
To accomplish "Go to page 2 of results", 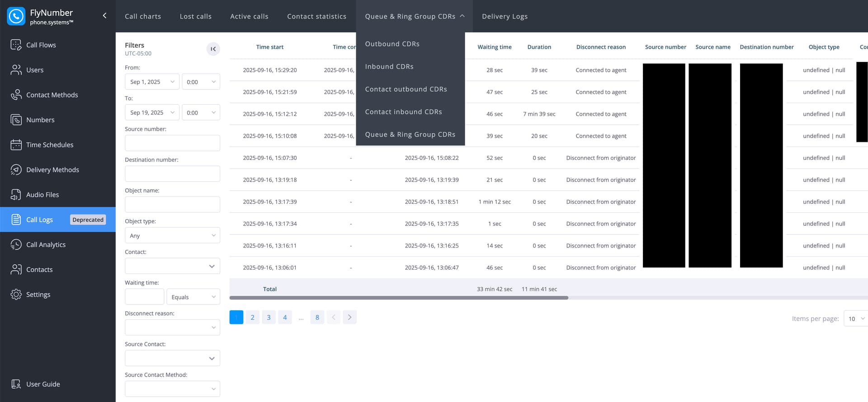I will tap(252, 317).
